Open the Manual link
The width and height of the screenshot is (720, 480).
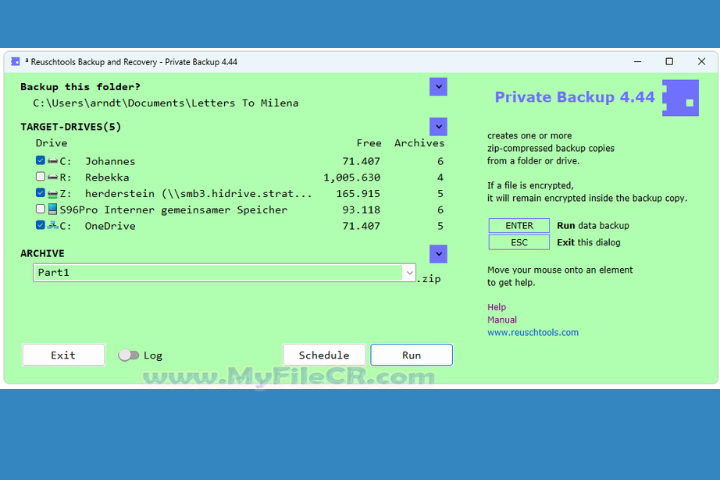tap(502, 320)
